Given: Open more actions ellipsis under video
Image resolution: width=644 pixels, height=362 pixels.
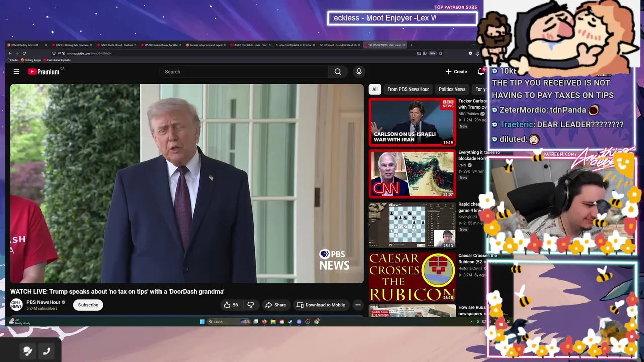Looking at the screenshot, I should pyautogui.click(x=358, y=305).
